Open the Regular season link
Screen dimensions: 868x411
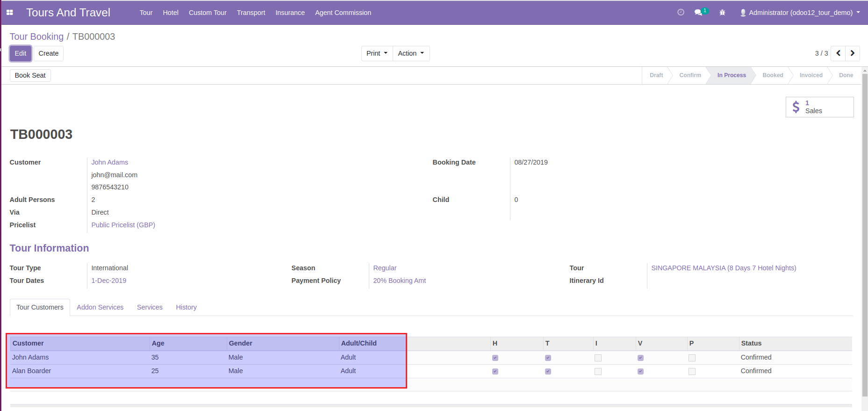click(x=385, y=268)
